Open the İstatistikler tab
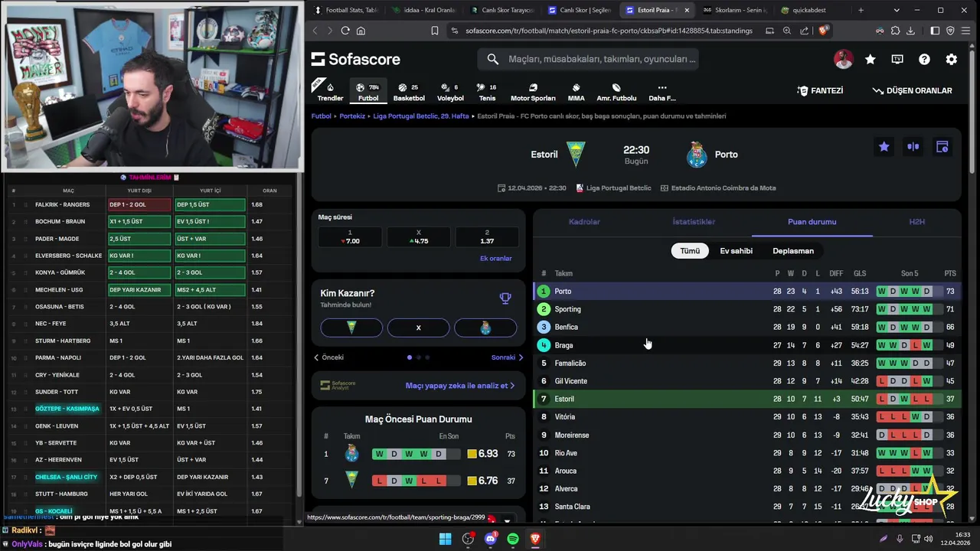The width and height of the screenshot is (980, 551). tap(694, 222)
